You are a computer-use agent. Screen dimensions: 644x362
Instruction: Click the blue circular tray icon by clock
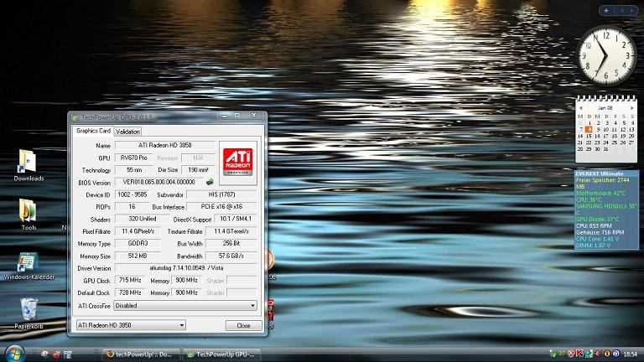pyautogui.click(x=616, y=354)
